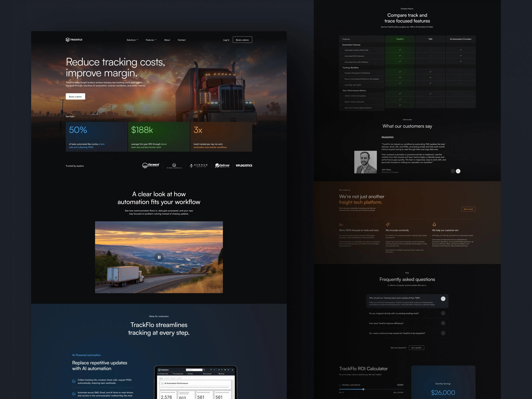Click the Avenue Logistics logo
Screen dimensions: 532x399
click(199, 165)
